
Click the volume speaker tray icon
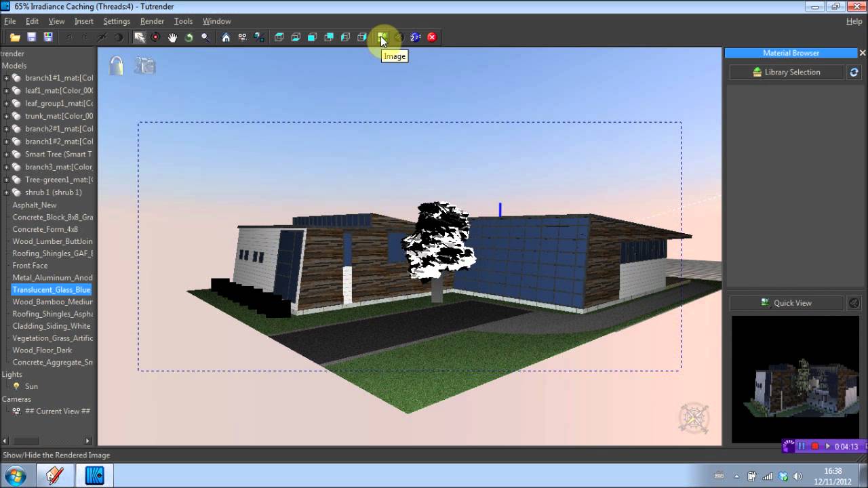pyautogui.click(x=798, y=476)
